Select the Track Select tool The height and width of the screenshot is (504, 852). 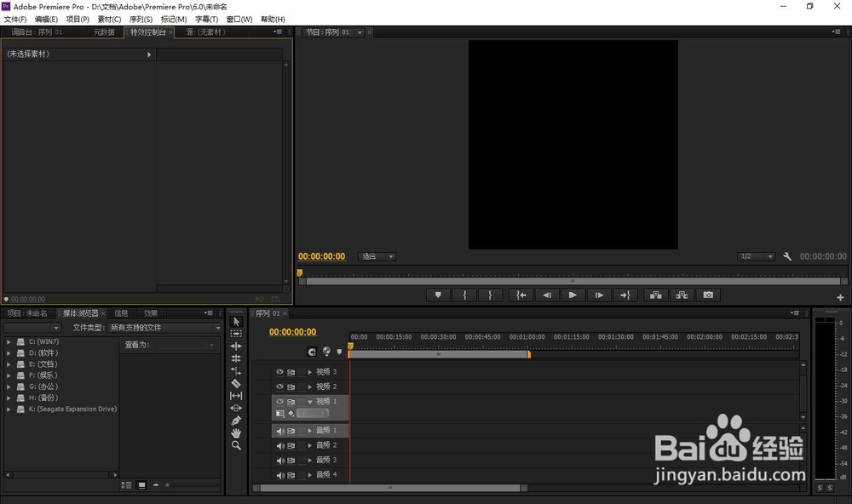(236, 334)
